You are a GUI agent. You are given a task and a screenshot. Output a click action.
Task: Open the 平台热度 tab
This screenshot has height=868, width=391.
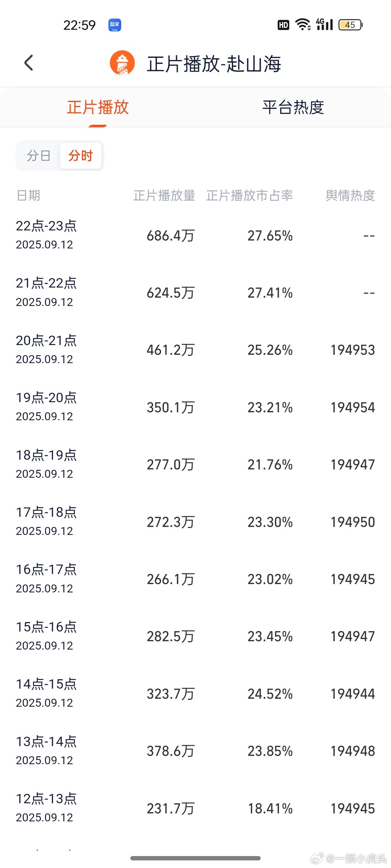click(293, 107)
